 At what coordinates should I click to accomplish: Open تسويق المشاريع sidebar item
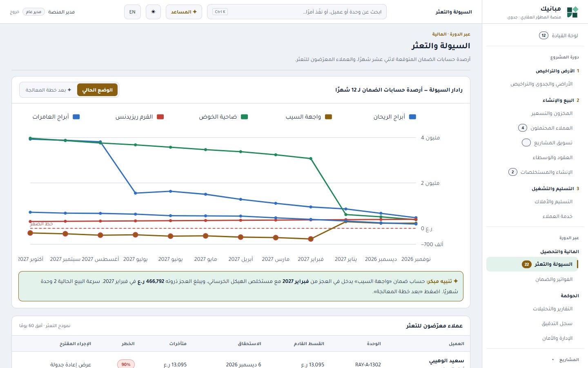tap(533, 143)
